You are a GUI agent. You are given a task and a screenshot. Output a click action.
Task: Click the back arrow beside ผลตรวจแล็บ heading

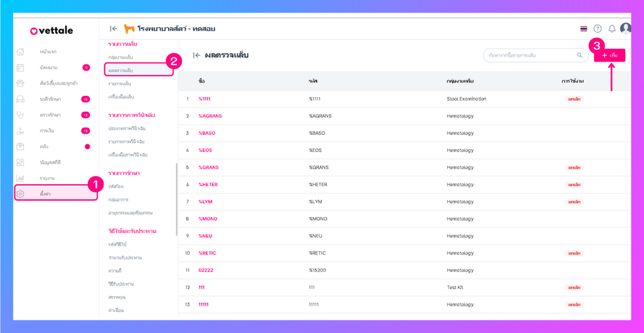pos(197,55)
